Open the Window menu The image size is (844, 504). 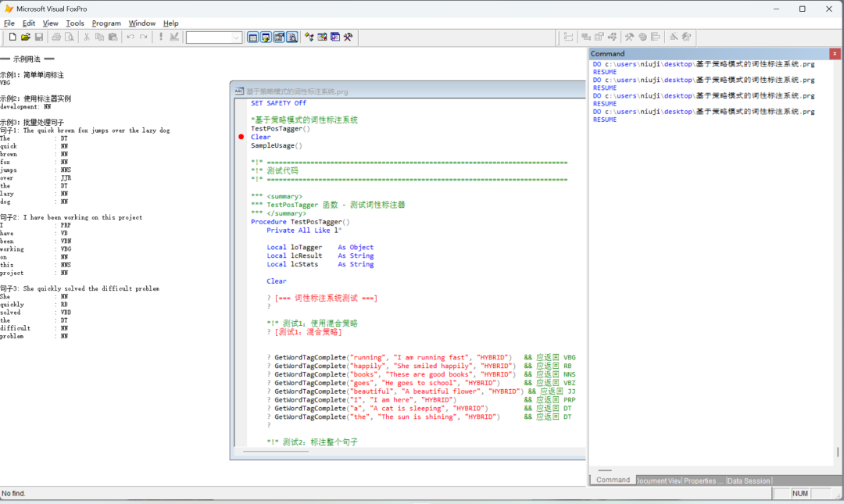pos(141,23)
